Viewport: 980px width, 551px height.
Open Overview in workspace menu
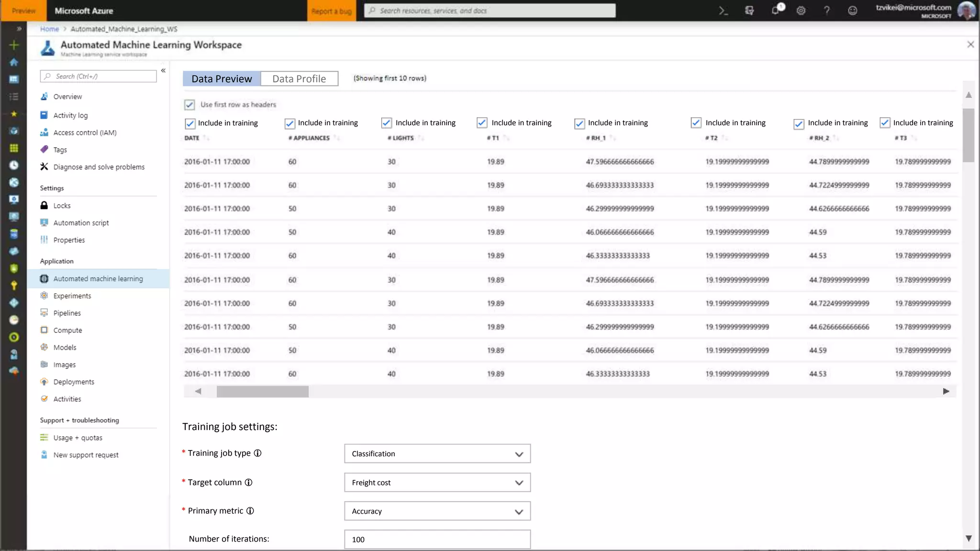coord(67,97)
